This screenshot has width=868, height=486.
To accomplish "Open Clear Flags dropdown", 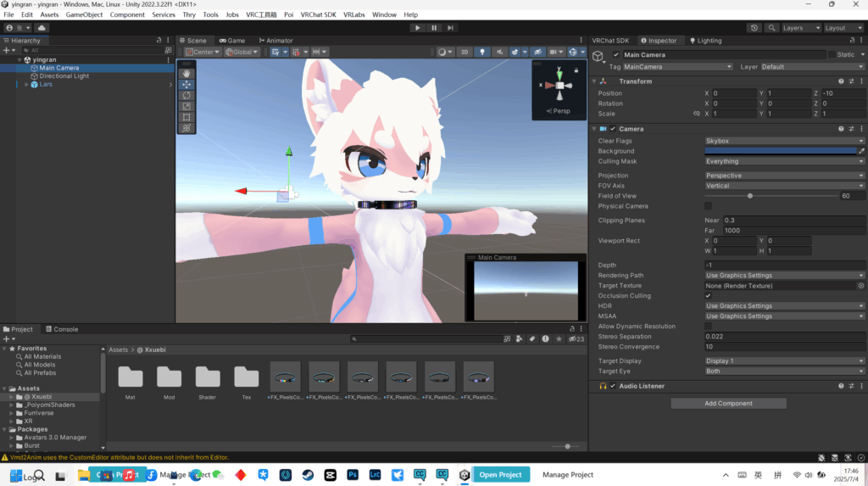I will [784, 141].
